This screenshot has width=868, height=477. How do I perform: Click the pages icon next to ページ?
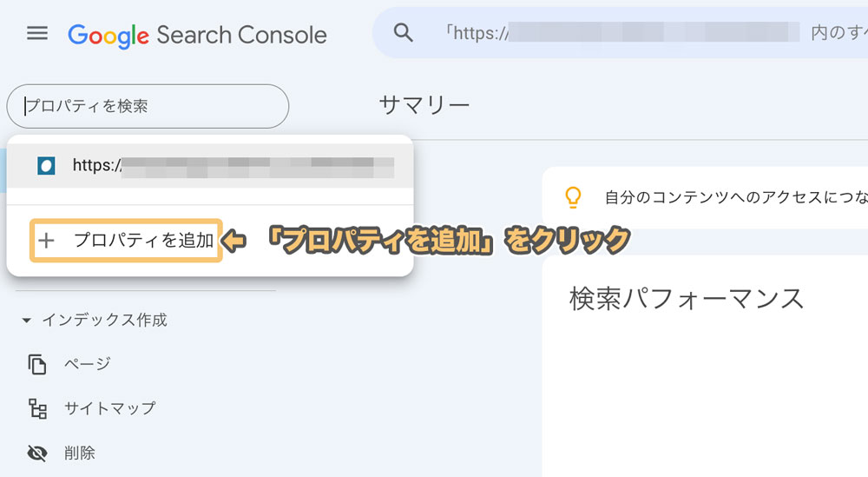click(37, 364)
